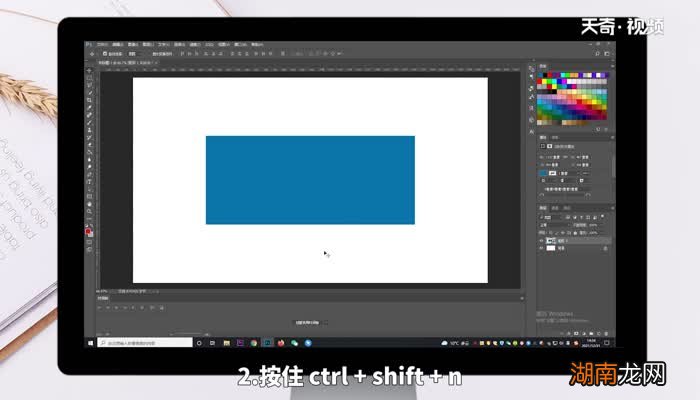The width and height of the screenshot is (700, 400).
Task: Toggle visibility of the Background layer
Action: click(x=542, y=249)
